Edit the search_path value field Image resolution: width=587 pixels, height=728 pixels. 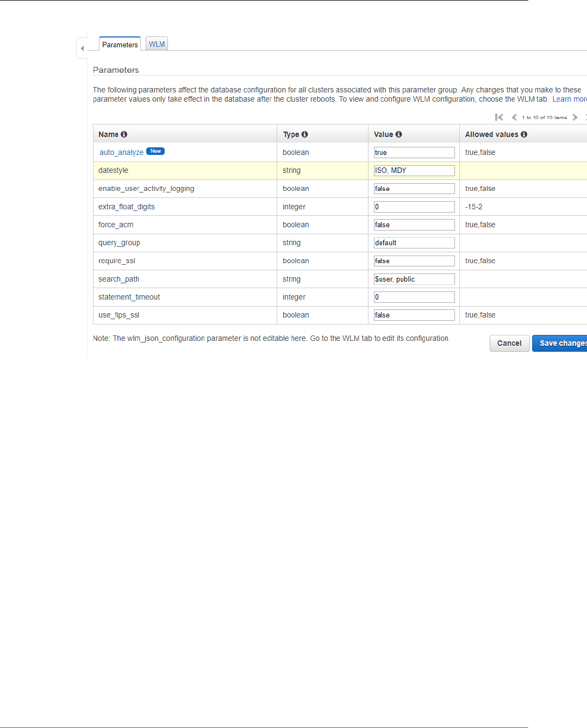click(414, 279)
